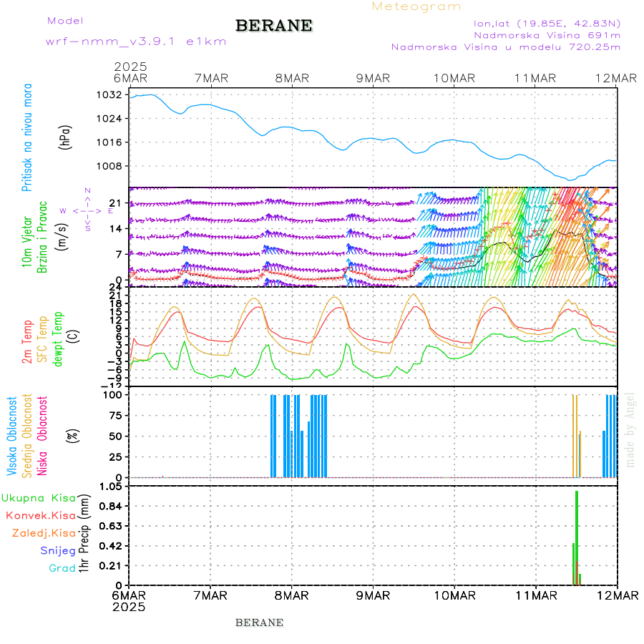This screenshot has width=644, height=644.
Task: Click the (hPa) unit label
Action: pos(65,137)
